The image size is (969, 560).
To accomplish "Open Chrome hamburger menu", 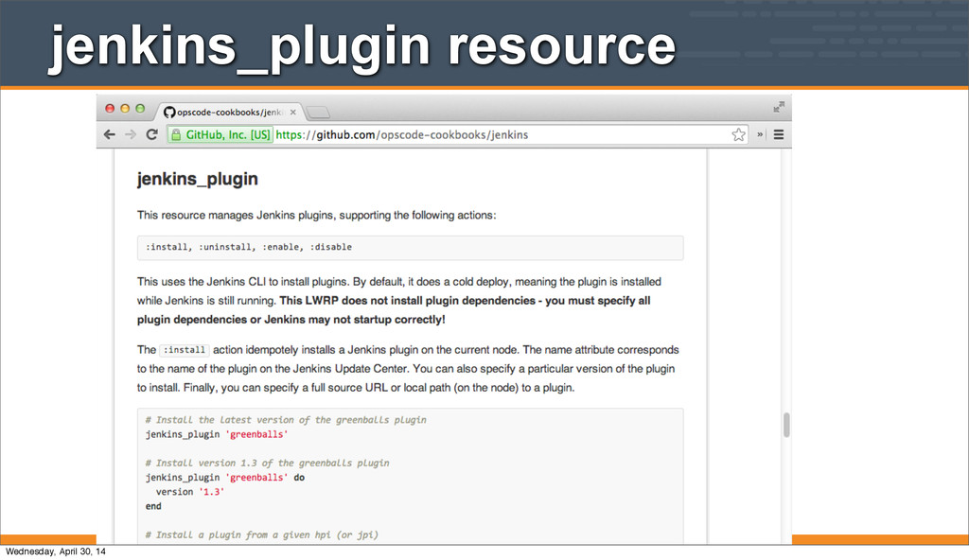I will click(779, 134).
